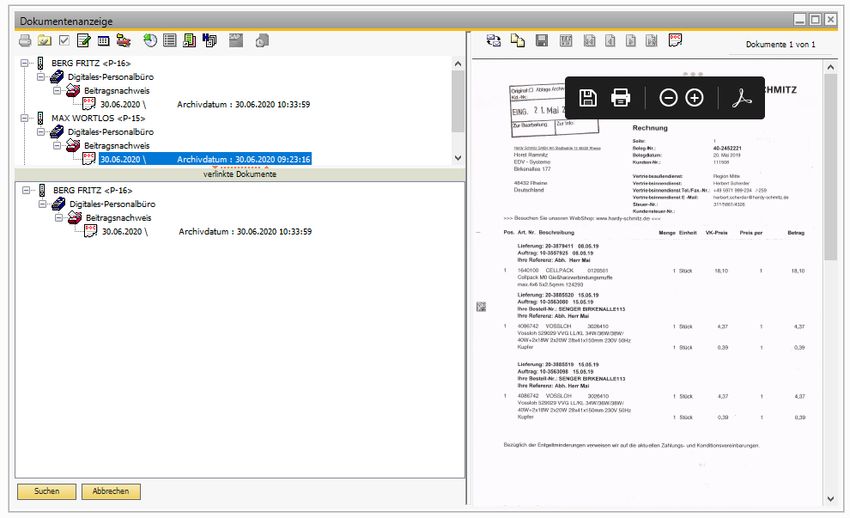Viewport: 850px width, 518px height.
Task: Click the green document shortcut toolbar icon
Action: tap(189, 40)
